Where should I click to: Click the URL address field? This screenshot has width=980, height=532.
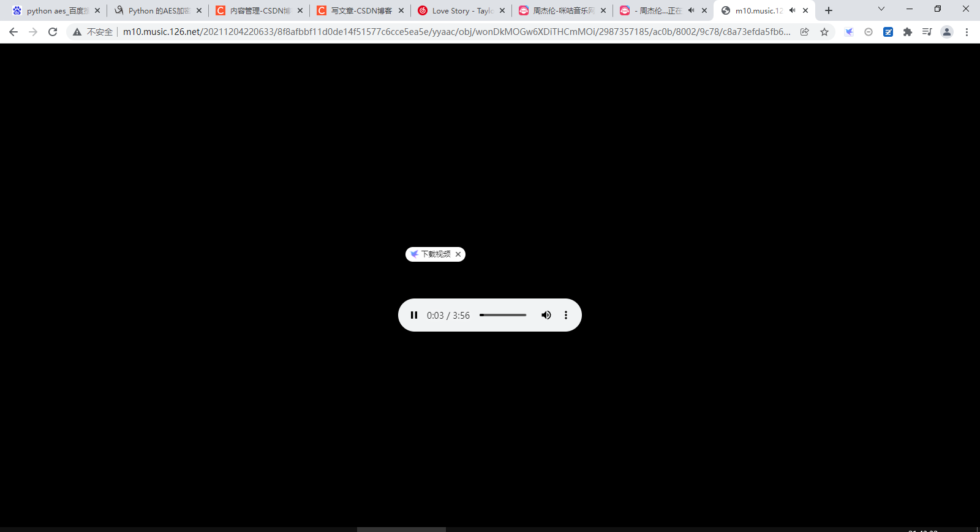tap(456, 32)
